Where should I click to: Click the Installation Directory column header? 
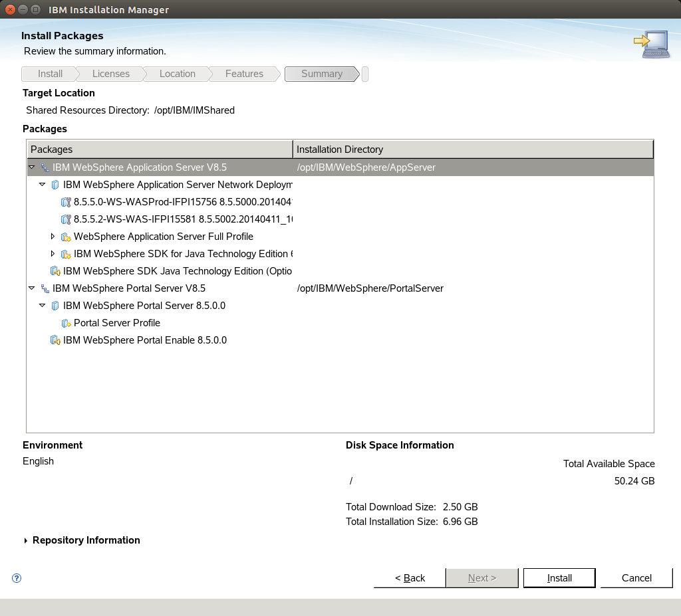point(474,150)
